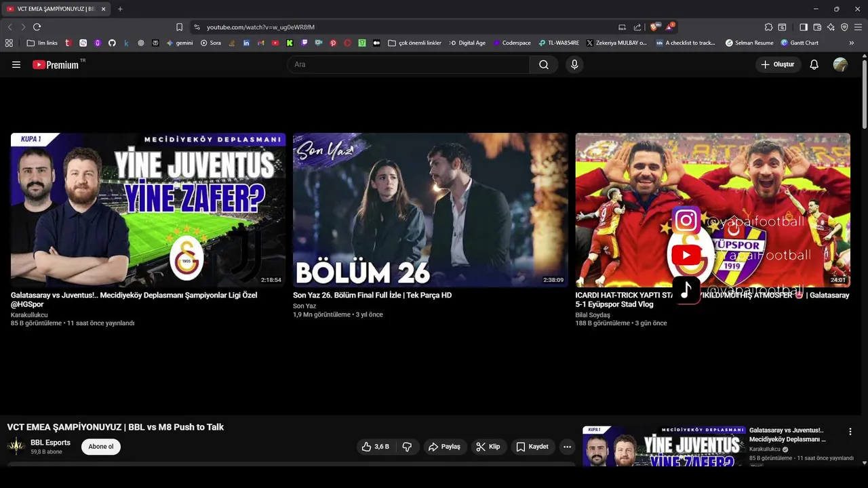Close the VCT EMEA ŞAMPİYONUYUZ tab
Viewport: 868px width, 488px height.
click(x=103, y=9)
